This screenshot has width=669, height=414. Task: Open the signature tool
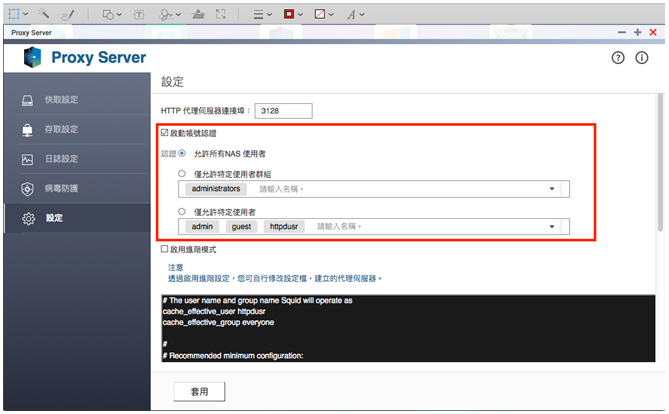166,14
